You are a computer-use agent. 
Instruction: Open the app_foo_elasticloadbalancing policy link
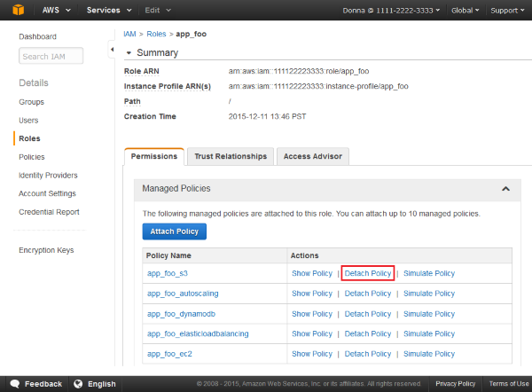tap(198, 333)
